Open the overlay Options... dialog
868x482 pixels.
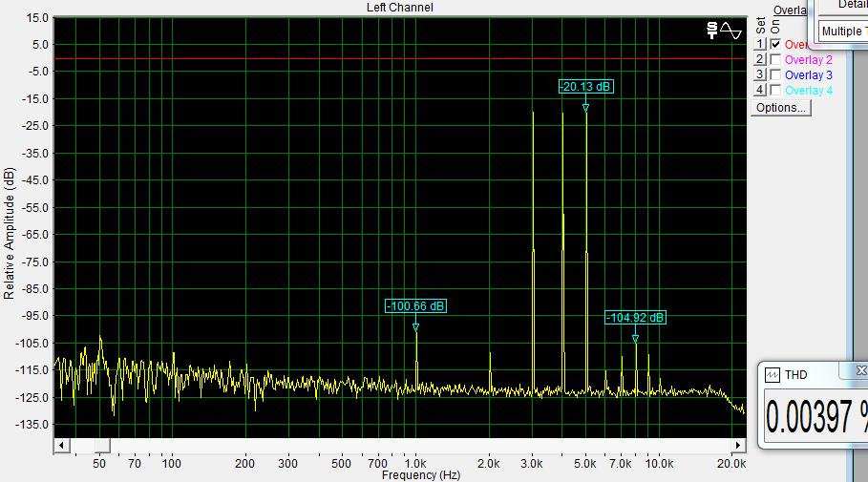pos(781,107)
